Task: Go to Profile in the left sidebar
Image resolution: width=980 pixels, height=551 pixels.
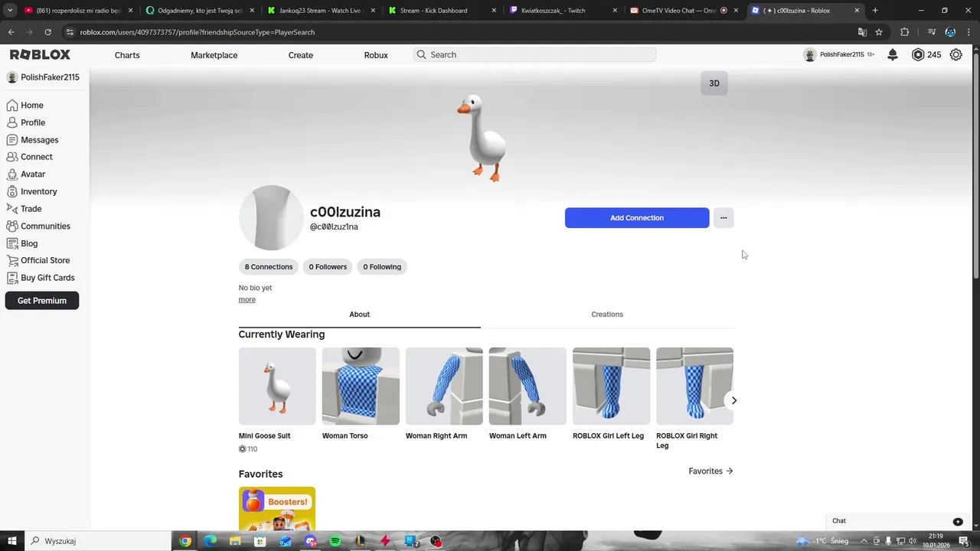Action: 26,122
